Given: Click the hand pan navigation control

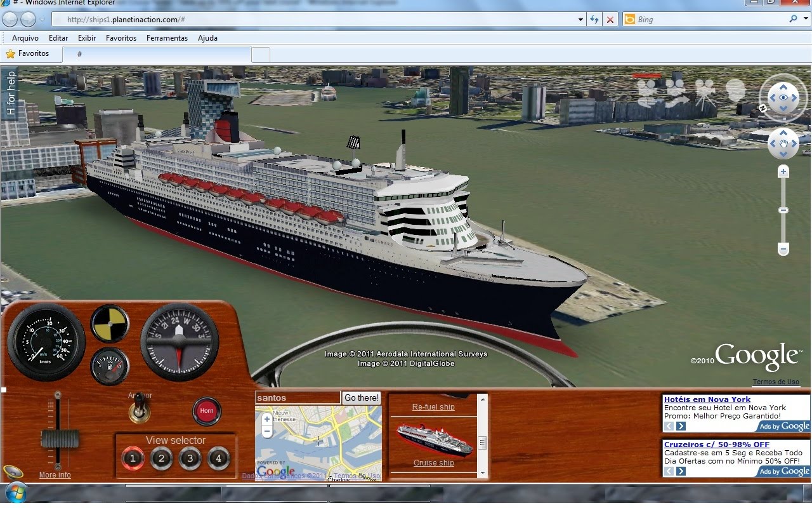Looking at the screenshot, I should [x=783, y=143].
